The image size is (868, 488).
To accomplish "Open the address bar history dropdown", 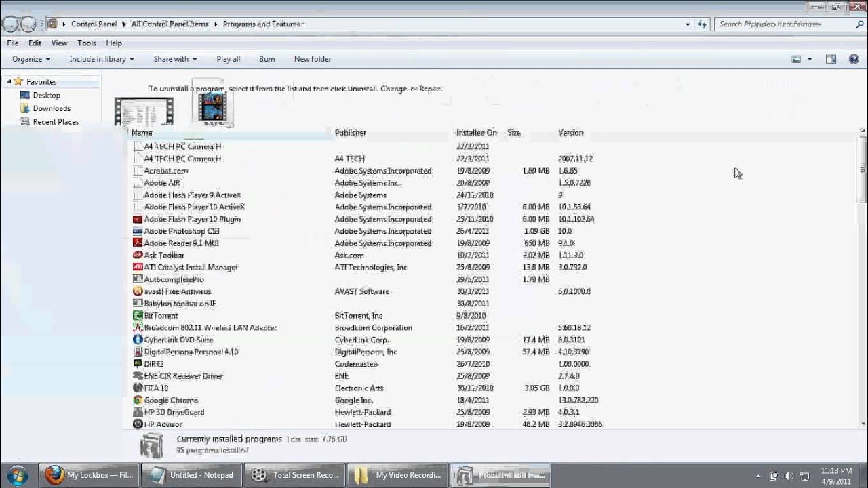I will click(688, 24).
